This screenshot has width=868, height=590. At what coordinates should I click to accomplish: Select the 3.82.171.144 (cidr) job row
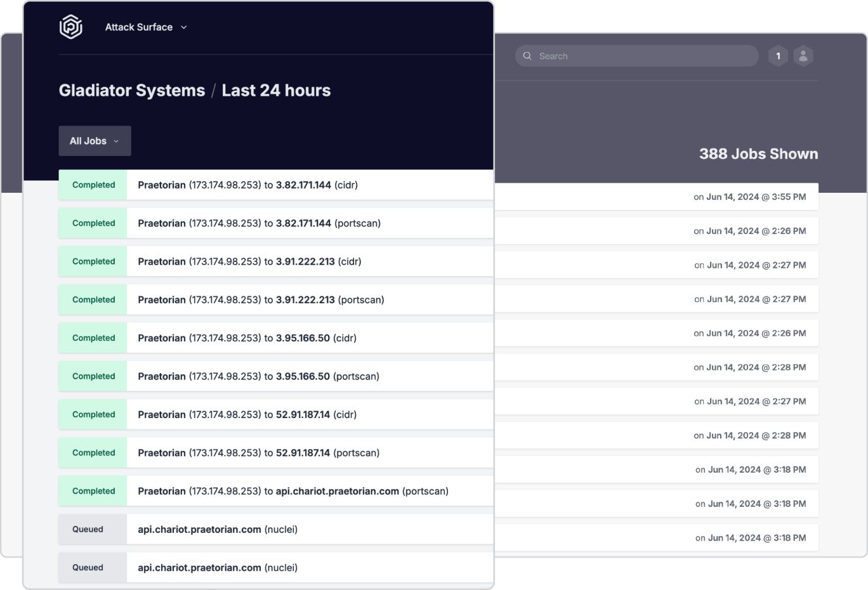click(276, 185)
